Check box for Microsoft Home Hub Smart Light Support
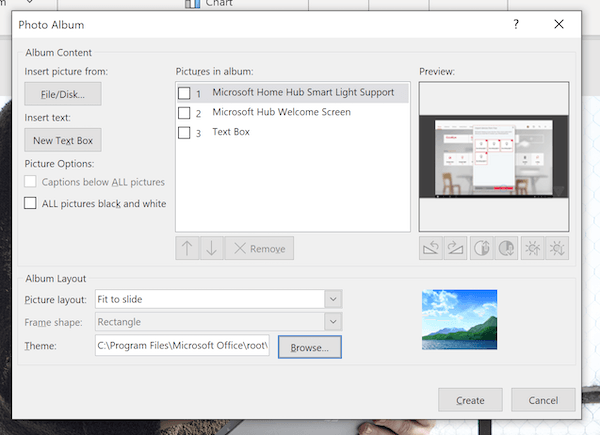This screenshot has width=600, height=435. point(184,93)
